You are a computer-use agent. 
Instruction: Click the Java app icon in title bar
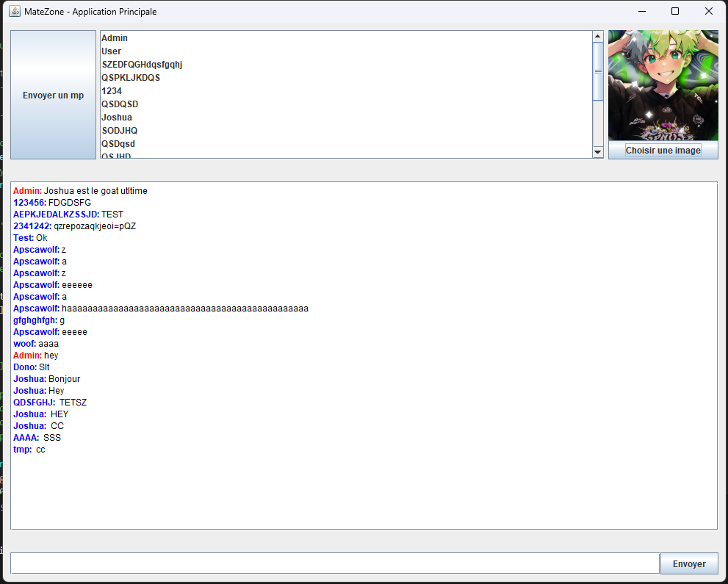point(14,12)
